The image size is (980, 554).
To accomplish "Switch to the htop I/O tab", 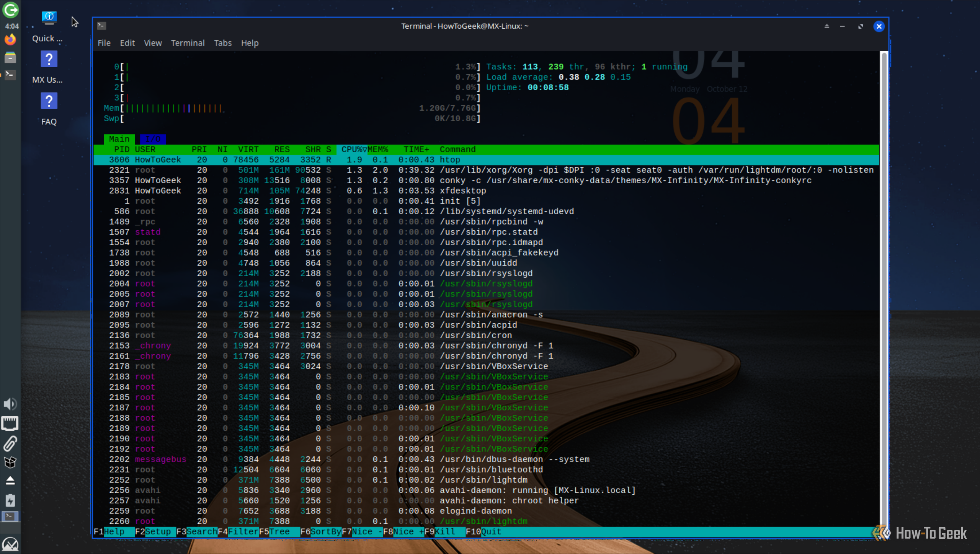I will 153,139.
